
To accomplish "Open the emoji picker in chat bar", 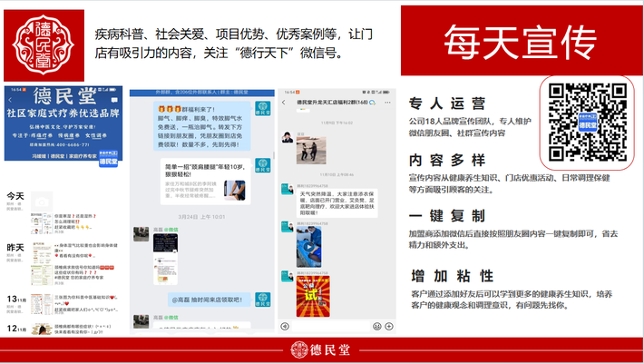I will coord(376,326).
